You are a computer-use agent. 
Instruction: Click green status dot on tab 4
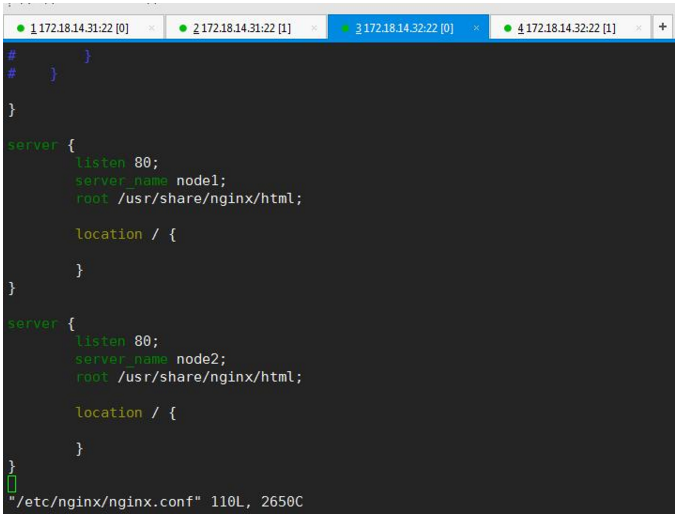(x=508, y=28)
